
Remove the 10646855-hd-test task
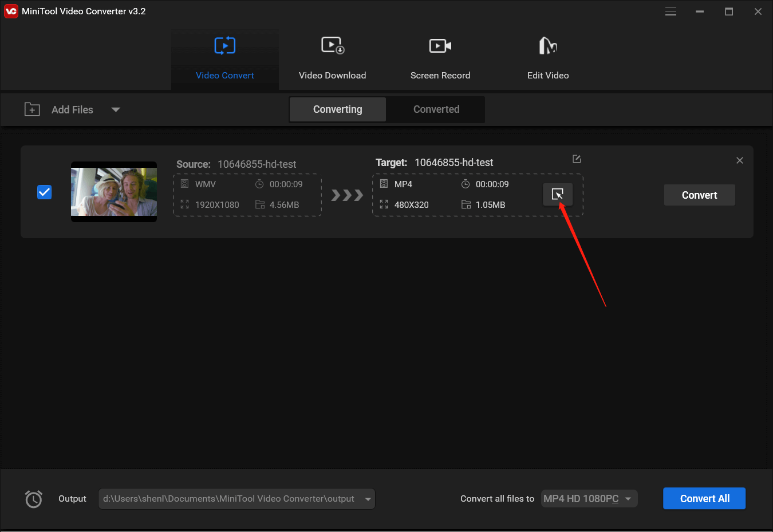[740, 160]
